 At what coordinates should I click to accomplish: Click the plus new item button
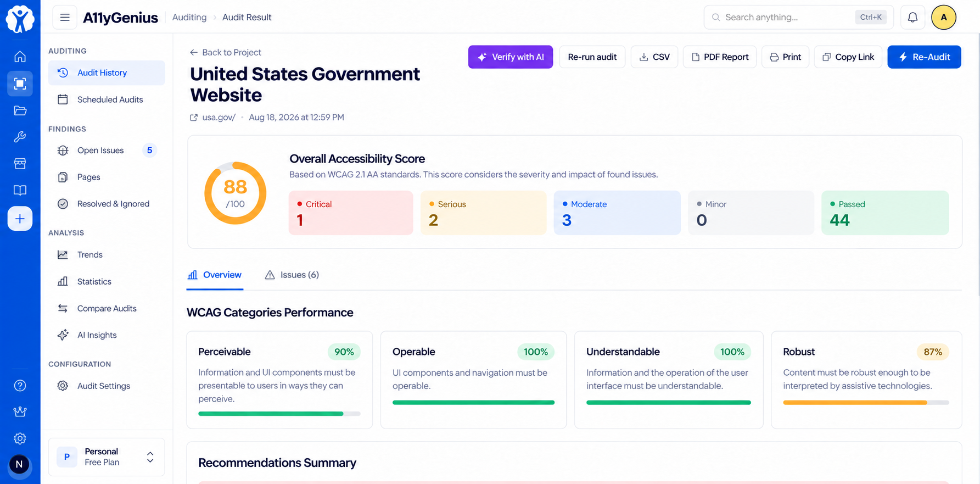click(20, 219)
